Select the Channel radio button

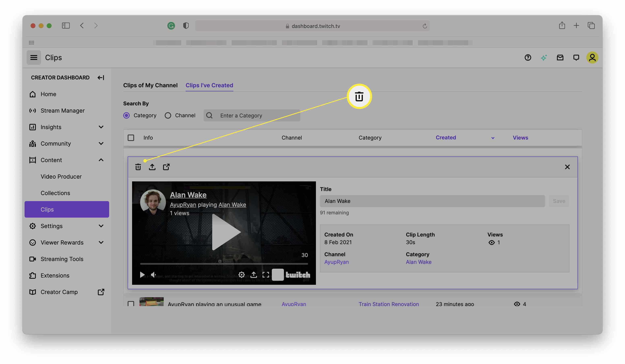coord(168,115)
